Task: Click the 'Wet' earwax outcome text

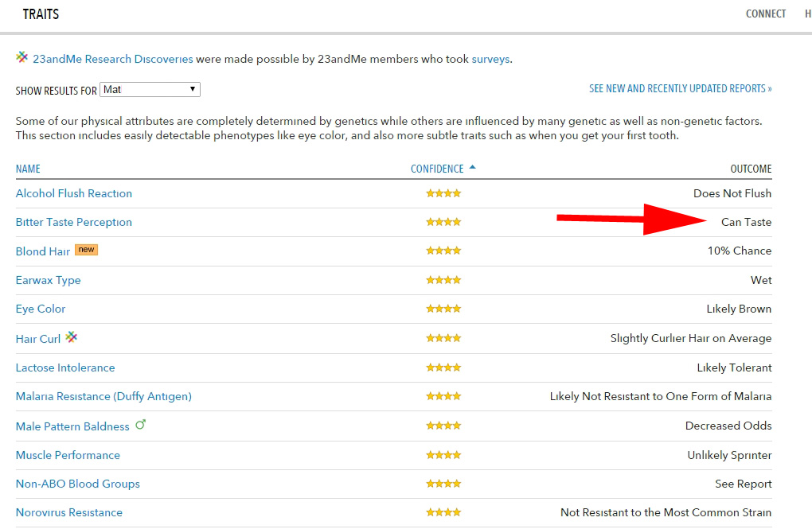Action: point(761,280)
